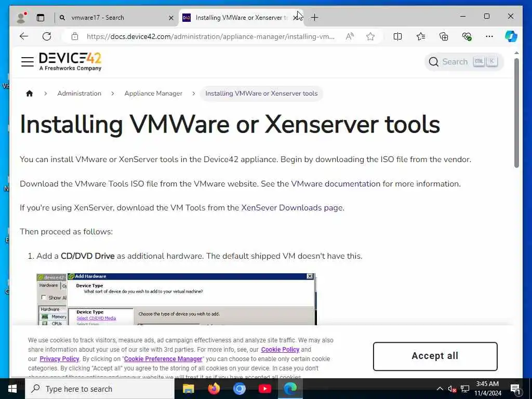532x399 pixels.
Task: Open the Favorites list
Action: [421, 36]
